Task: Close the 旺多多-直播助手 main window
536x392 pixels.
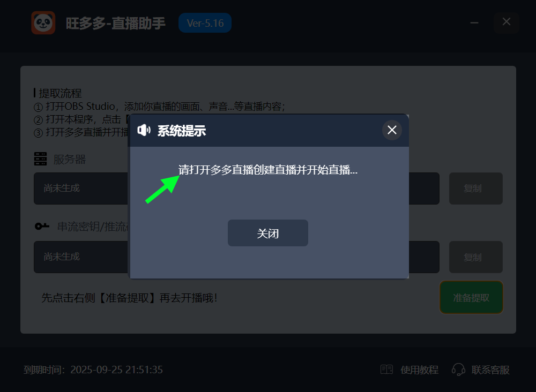Action: tap(507, 22)
